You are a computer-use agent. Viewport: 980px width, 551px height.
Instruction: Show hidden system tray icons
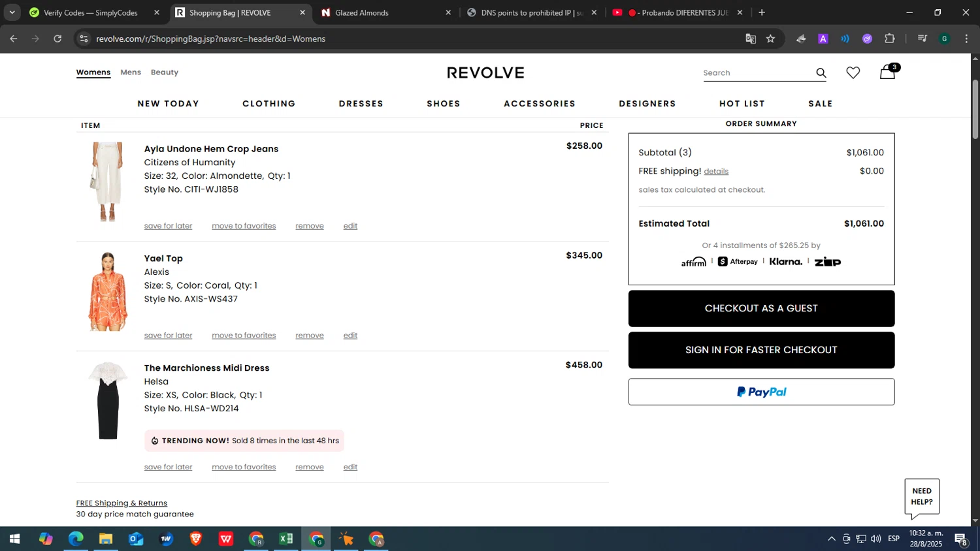click(831, 539)
